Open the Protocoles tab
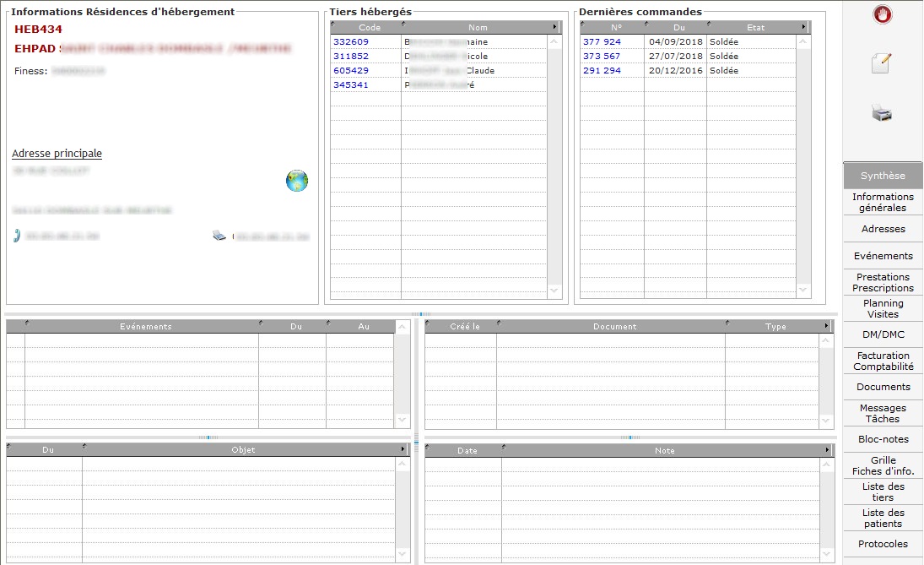 tap(883, 544)
